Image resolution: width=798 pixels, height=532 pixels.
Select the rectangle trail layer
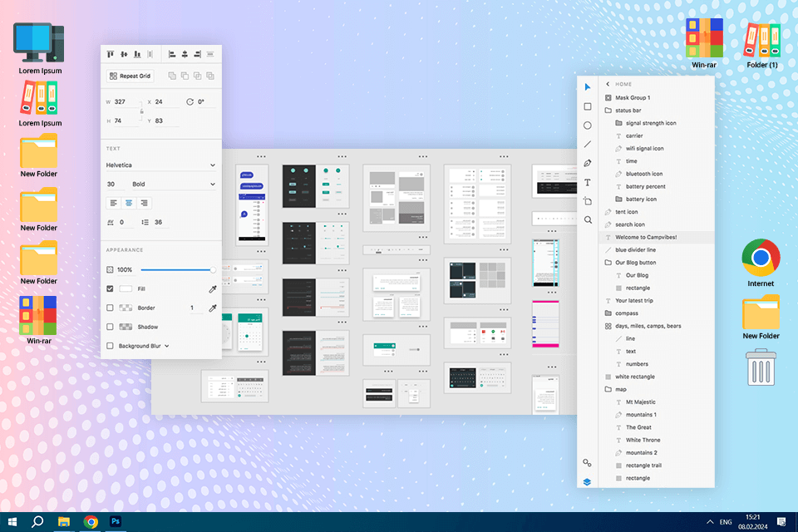point(657,465)
